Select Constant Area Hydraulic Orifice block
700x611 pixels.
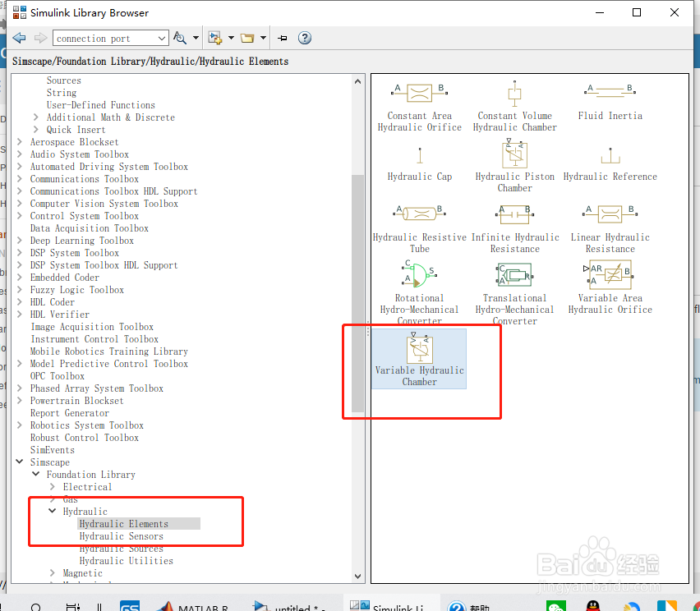[x=420, y=108]
